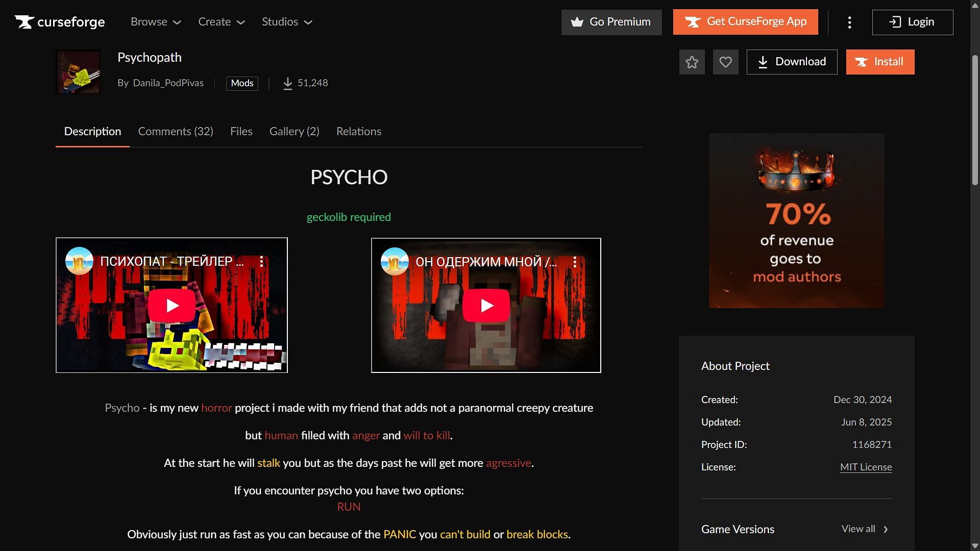Play the ПСИХОПАТ ТРЕЙЛЕР YouTube video
The width and height of the screenshot is (980, 551).
(x=172, y=306)
